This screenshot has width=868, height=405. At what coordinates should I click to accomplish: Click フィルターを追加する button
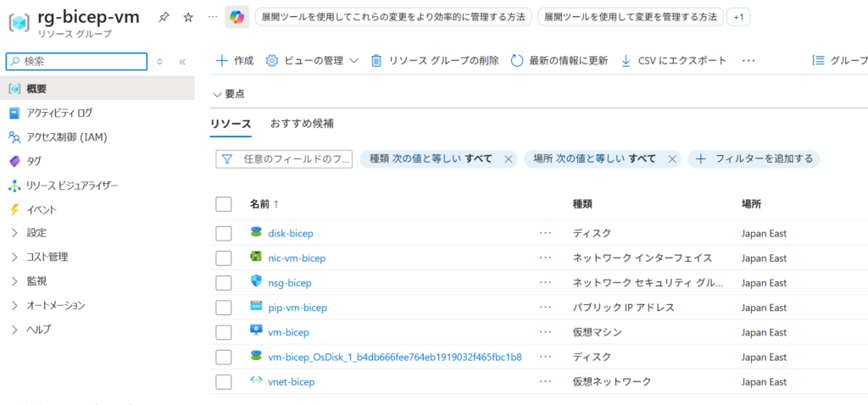click(x=754, y=158)
